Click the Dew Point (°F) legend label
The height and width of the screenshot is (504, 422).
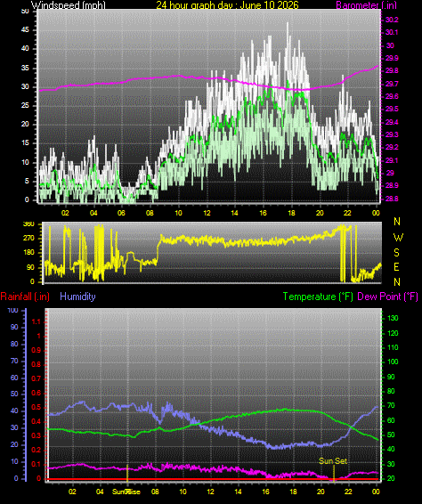click(x=387, y=297)
